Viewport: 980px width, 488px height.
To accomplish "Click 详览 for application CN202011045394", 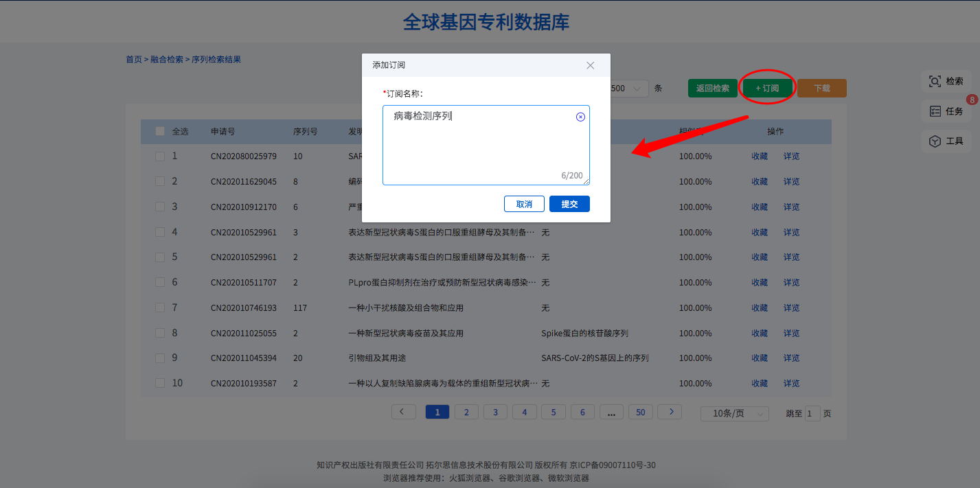I will (x=791, y=358).
